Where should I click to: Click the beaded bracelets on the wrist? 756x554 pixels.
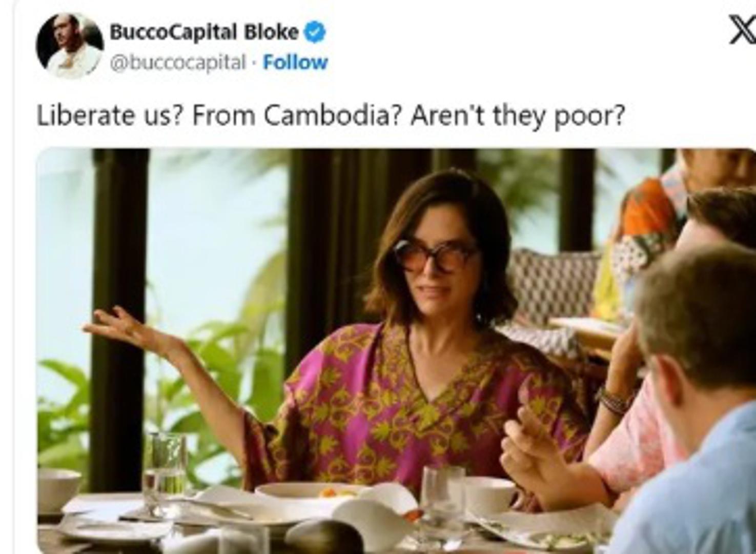(614, 401)
